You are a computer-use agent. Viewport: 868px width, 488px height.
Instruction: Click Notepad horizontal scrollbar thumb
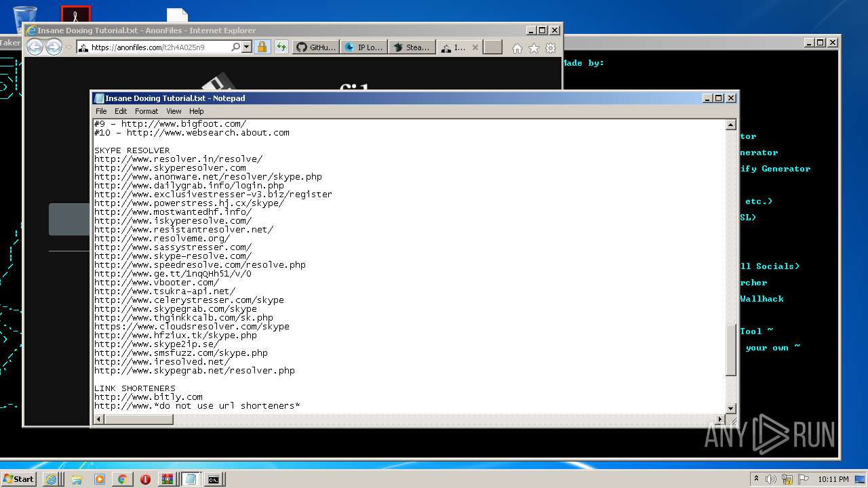(139, 420)
